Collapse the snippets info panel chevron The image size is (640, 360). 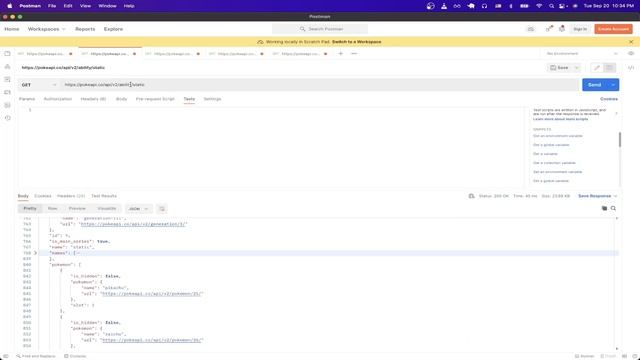coord(616,113)
